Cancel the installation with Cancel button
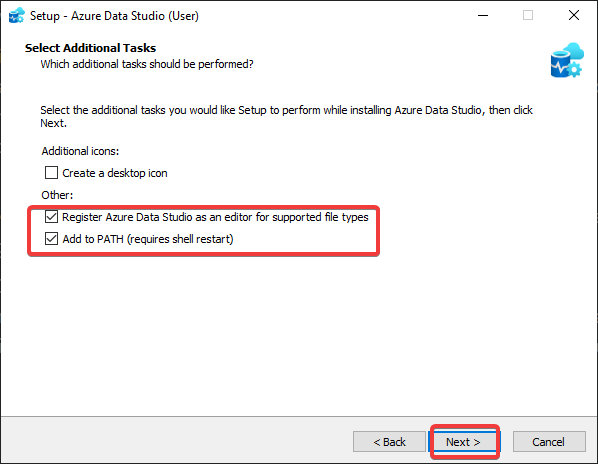The image size is (598, 464). pos(549,442)
